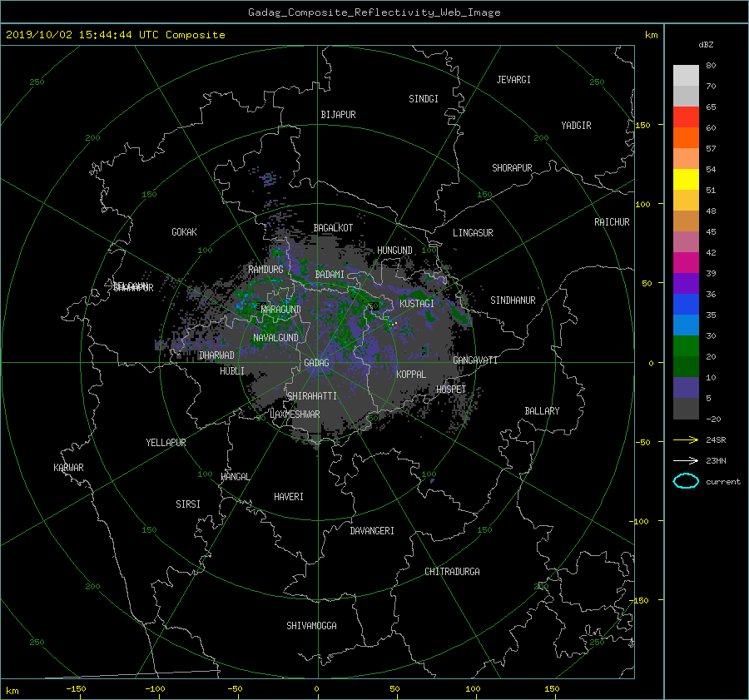Image resolution: width=749 pixels, height=700 pixels.
Task: Click the timestamp 2019/10/02 15:44:44 UTC Composite
Action: 115,35
